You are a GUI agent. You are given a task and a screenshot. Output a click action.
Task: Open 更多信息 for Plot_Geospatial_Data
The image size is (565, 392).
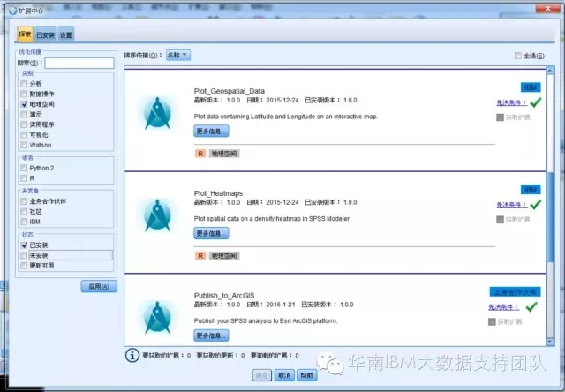[x=211, y=132]
